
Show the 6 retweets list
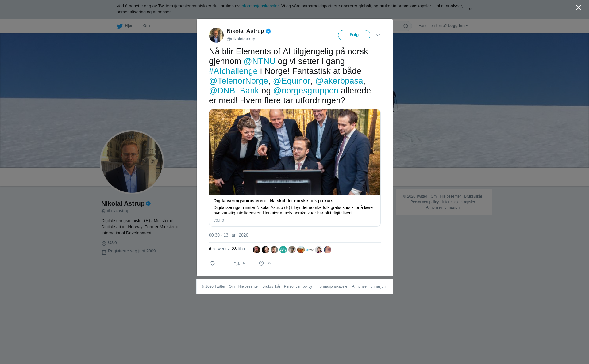[x=219, y=249]
